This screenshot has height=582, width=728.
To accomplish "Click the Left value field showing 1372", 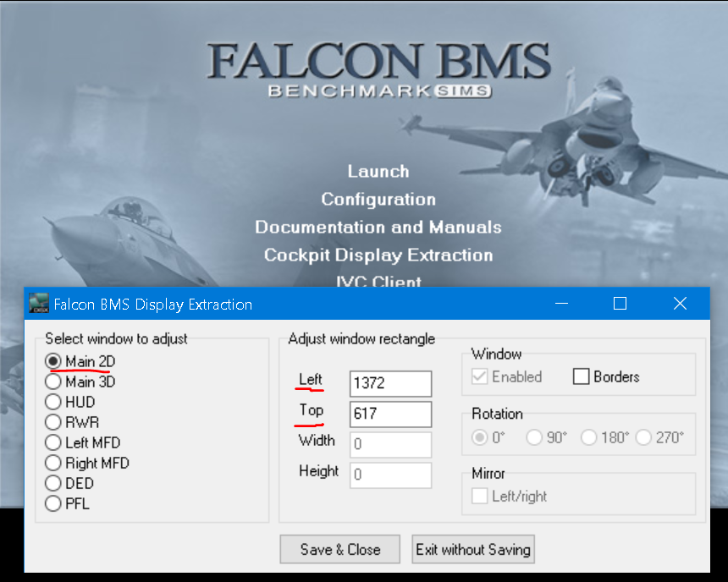I will [390, 383].
